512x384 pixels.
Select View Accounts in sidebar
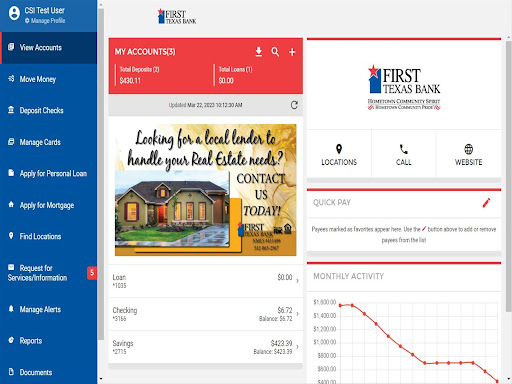49,48
